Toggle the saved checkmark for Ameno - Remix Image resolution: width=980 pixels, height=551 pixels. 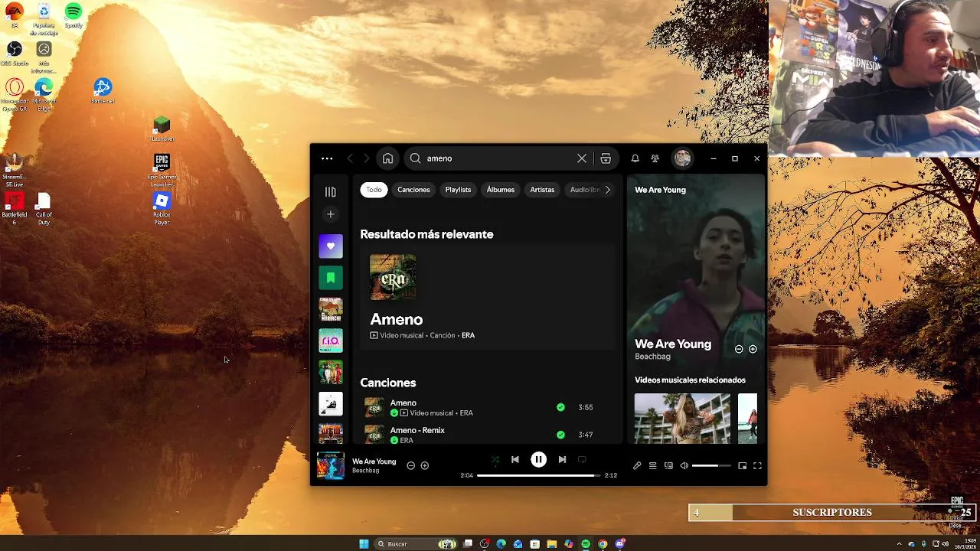(x=560, y=435)
